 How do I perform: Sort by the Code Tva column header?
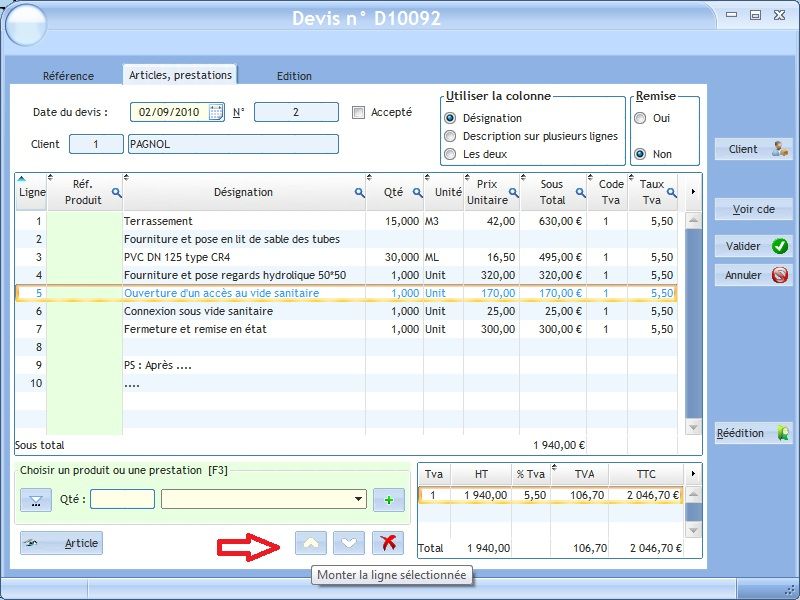pos(607,192)
